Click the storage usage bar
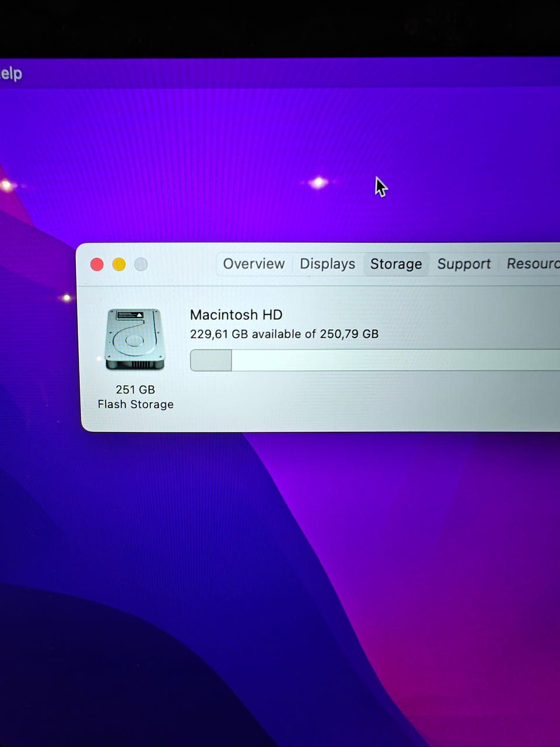The image size is (560, 747). (x=375, y=360)
